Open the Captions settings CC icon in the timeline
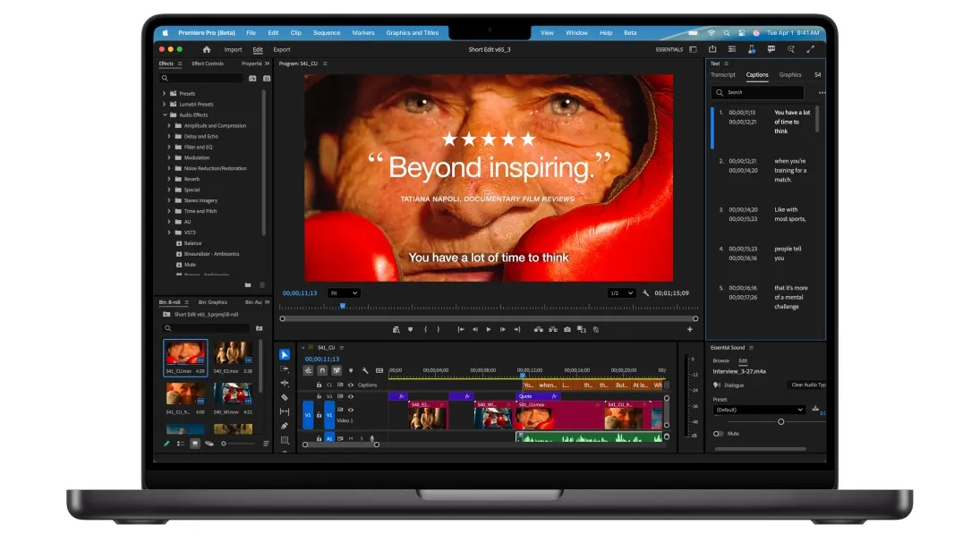The width and height of the screenshot is (980, 550). pos(379,370)
